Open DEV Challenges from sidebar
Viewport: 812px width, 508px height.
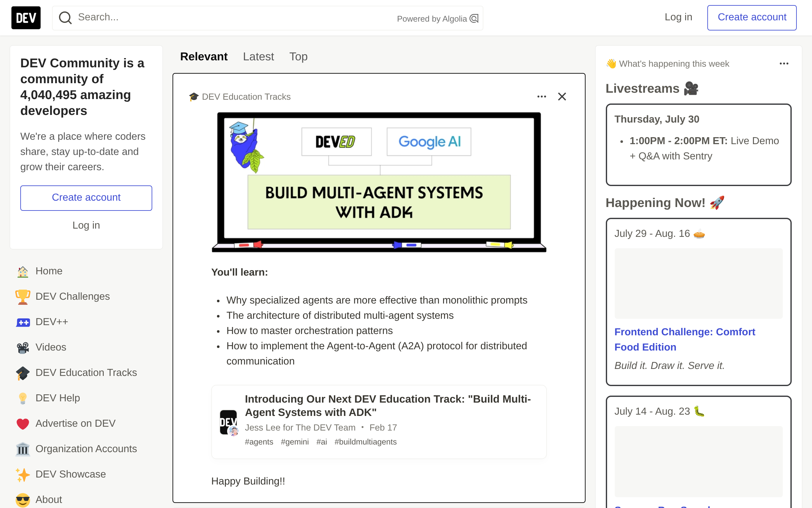(86, 297)
